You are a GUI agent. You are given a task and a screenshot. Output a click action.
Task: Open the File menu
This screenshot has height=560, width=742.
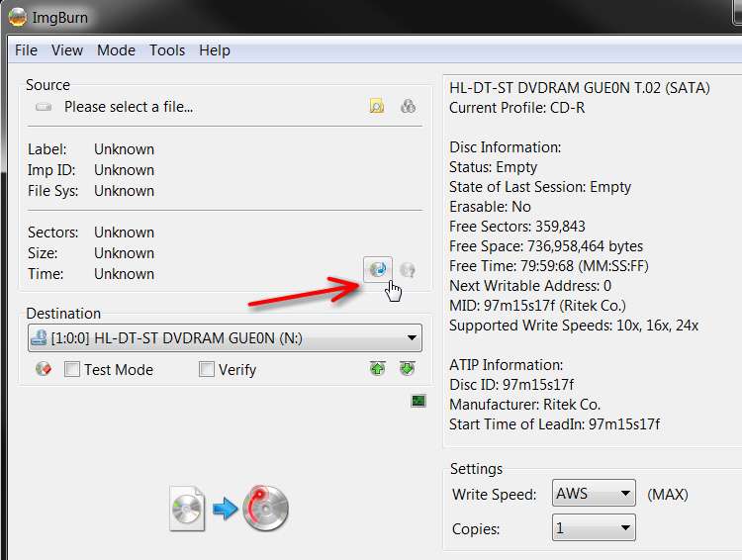(26, 50)
